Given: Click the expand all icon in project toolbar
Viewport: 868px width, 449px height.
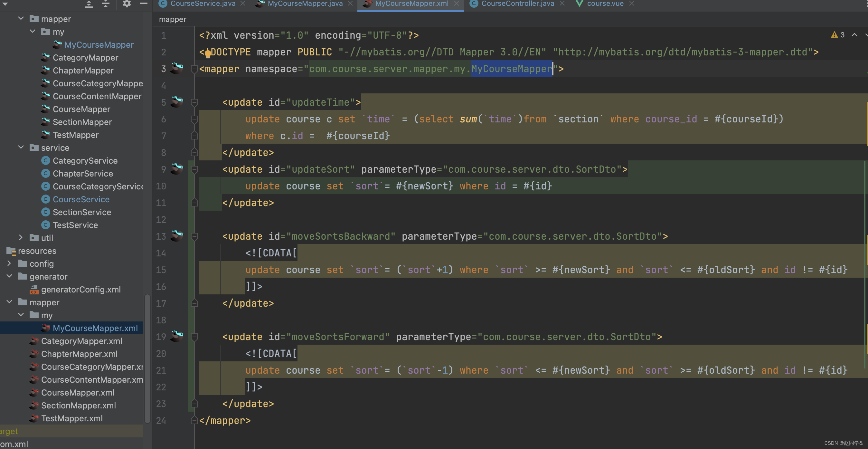Looking at the screenshot, I should [89, 4].
